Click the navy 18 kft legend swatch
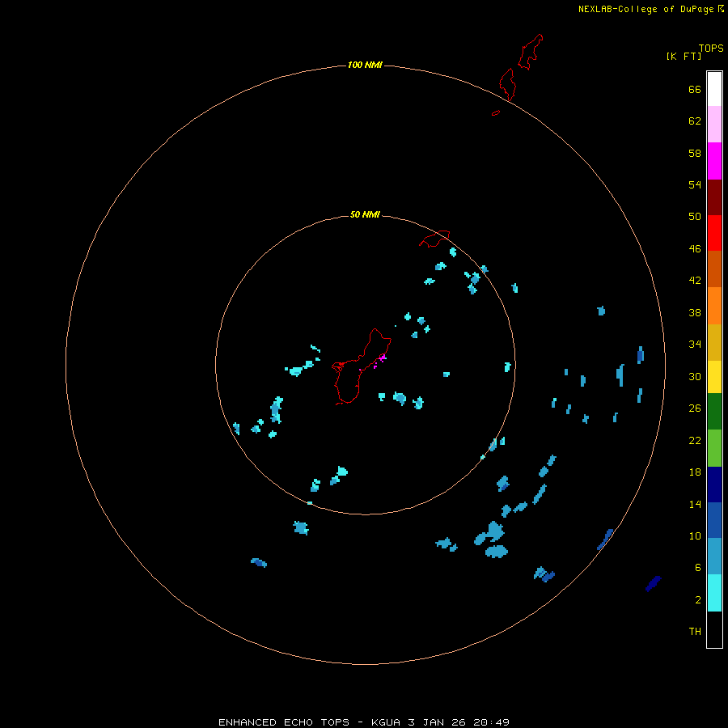The image size is (728, 728). click(714, 485)
